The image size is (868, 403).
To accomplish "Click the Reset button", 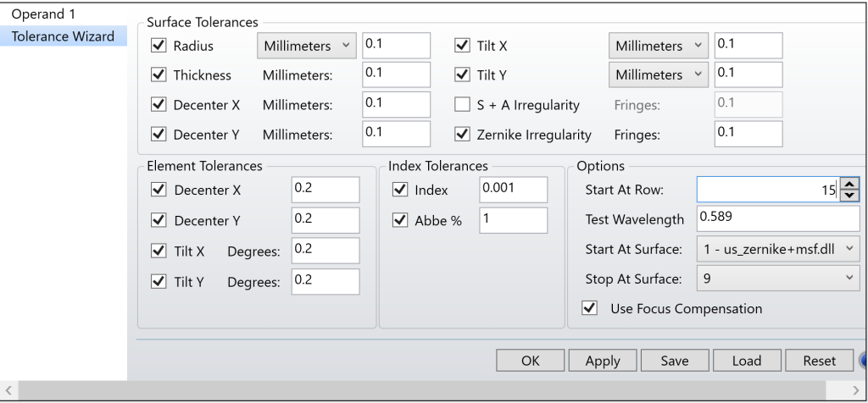I will [x=818, y=361].
